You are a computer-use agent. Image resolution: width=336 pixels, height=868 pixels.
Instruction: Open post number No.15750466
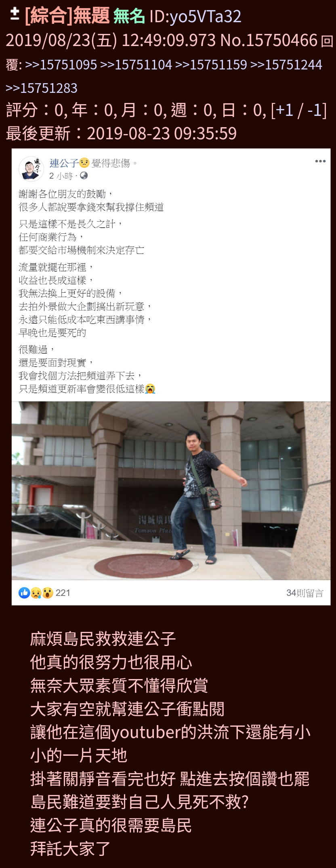tap(269, 40)
